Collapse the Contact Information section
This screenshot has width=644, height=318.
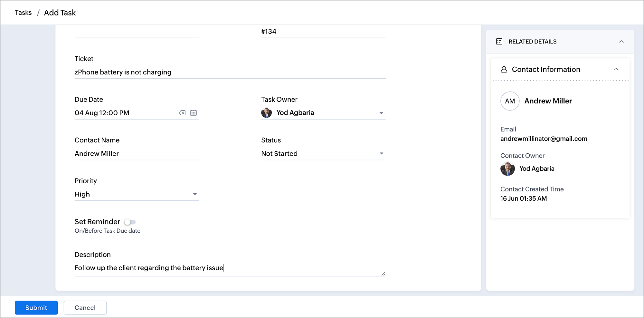pos(616,69)
